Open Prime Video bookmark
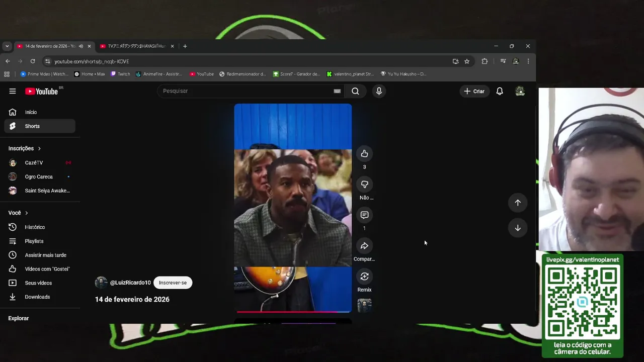Screen dimensions: 644x362 (44, 74)
